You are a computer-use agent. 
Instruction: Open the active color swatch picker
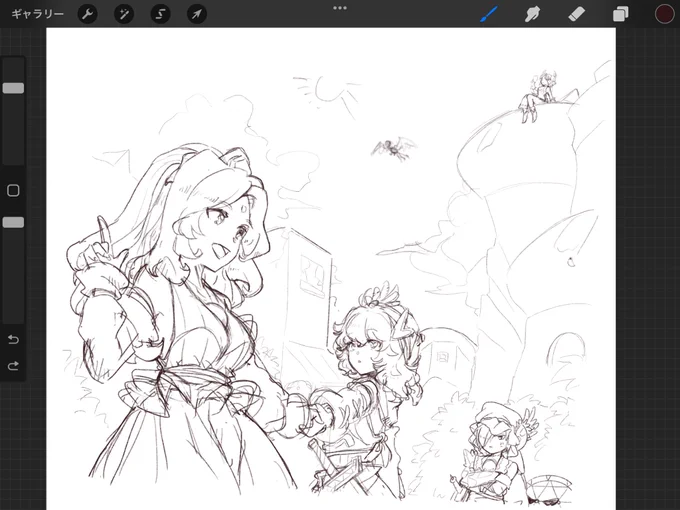[x=664, y=14]
